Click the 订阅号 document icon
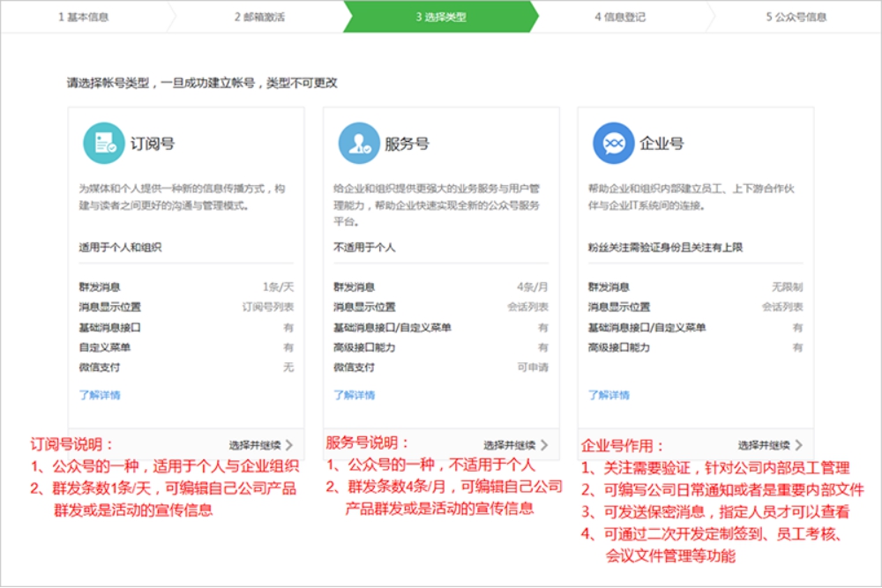This screenshot has height=588, width=882. [x=103, y=142]
